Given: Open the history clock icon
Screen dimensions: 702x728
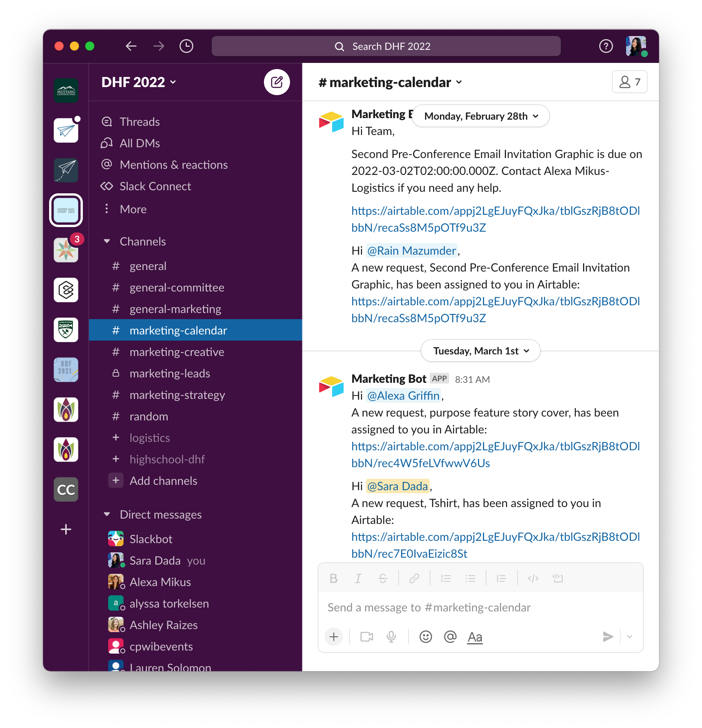Looking at the screenshot, I should click(x=186, y=46).
